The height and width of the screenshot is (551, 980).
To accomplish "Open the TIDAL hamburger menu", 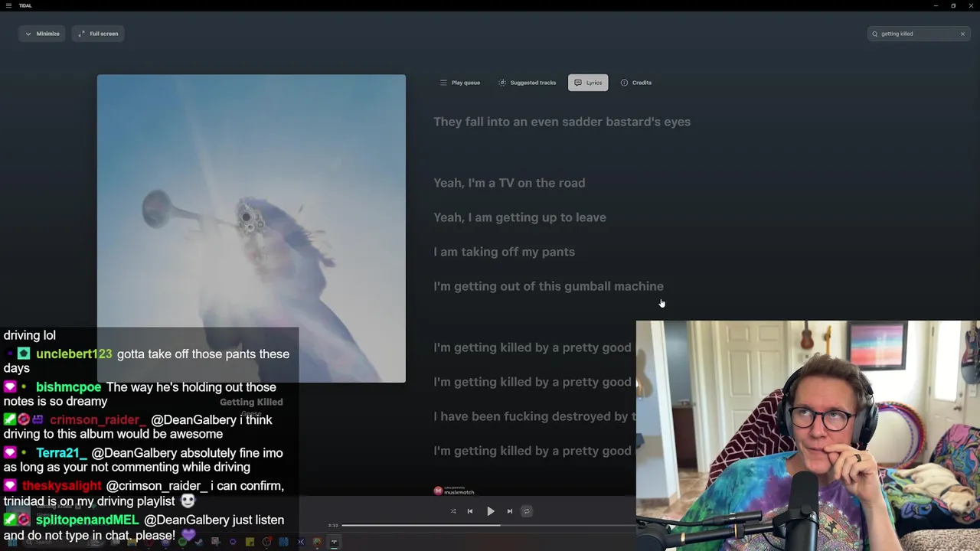I will pyautogui.click(x=8, y=5).
